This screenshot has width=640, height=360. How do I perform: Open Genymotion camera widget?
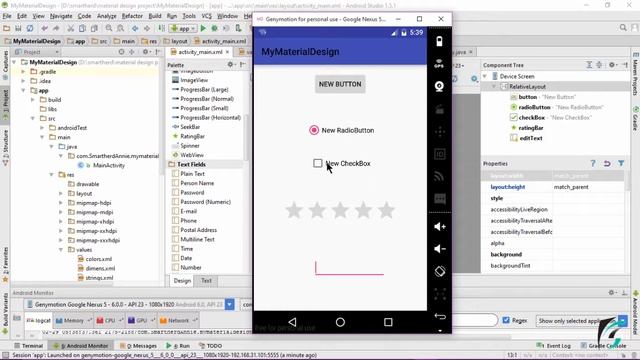pyautogui.click(x=439, y=86)
